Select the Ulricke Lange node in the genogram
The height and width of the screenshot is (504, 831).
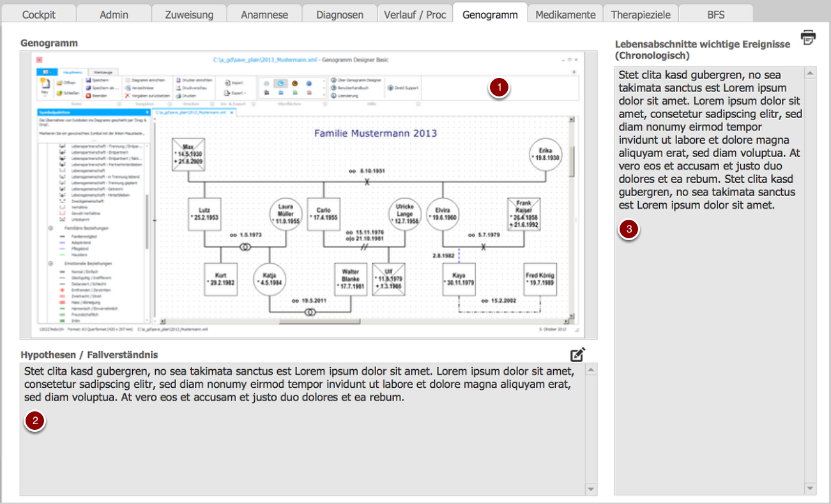pyautogui.click(x=405, y=214)
